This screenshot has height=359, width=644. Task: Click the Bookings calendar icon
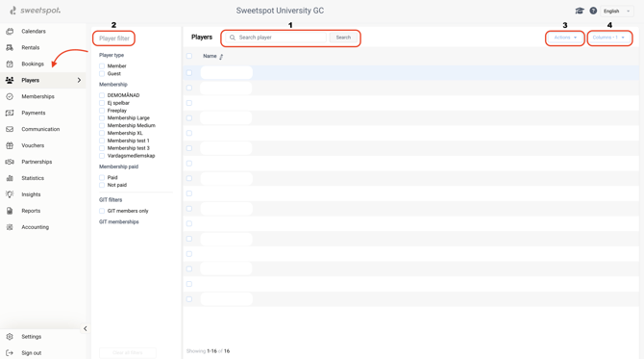tap(10, 64)
